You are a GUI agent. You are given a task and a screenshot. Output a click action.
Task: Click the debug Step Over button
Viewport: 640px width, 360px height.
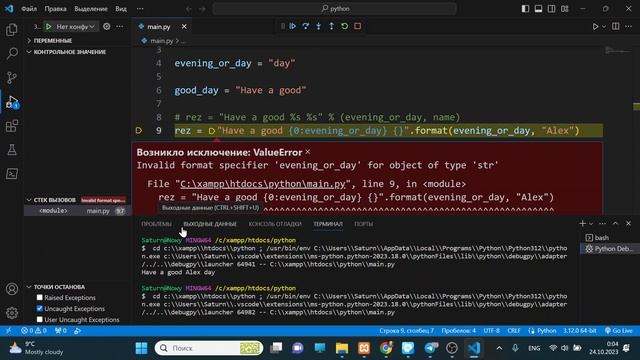click(x=306, y=26)
